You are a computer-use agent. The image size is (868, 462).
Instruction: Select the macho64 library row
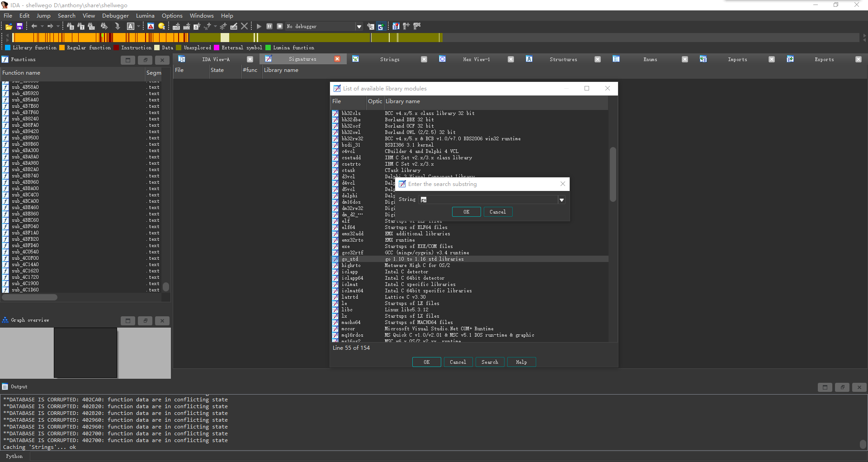pos(470,323)
